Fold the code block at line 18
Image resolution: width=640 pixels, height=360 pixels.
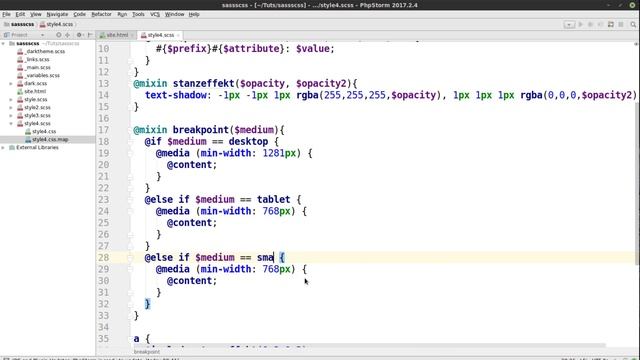(x=130, y=142)
